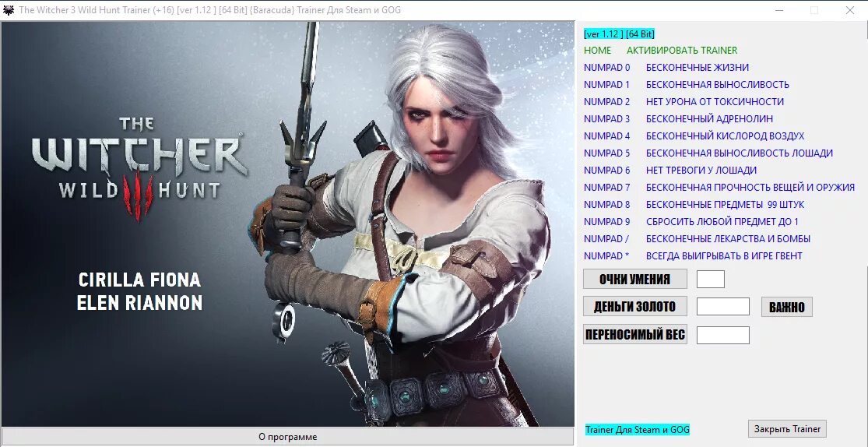This screenshot has height=447, width=868.
Task: Click the NUMPAD 5 hotkey label
Action: 606,153
